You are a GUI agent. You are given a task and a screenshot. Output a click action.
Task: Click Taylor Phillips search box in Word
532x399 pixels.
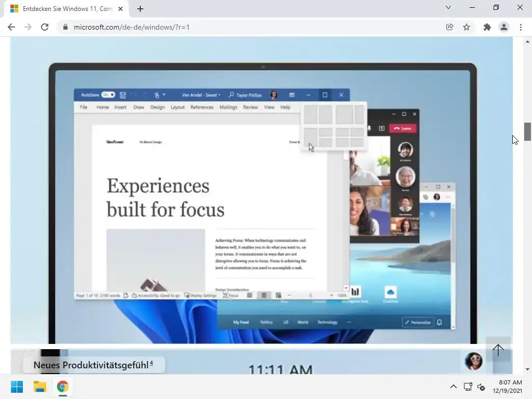pyautogui.click(x=245, y=95)
